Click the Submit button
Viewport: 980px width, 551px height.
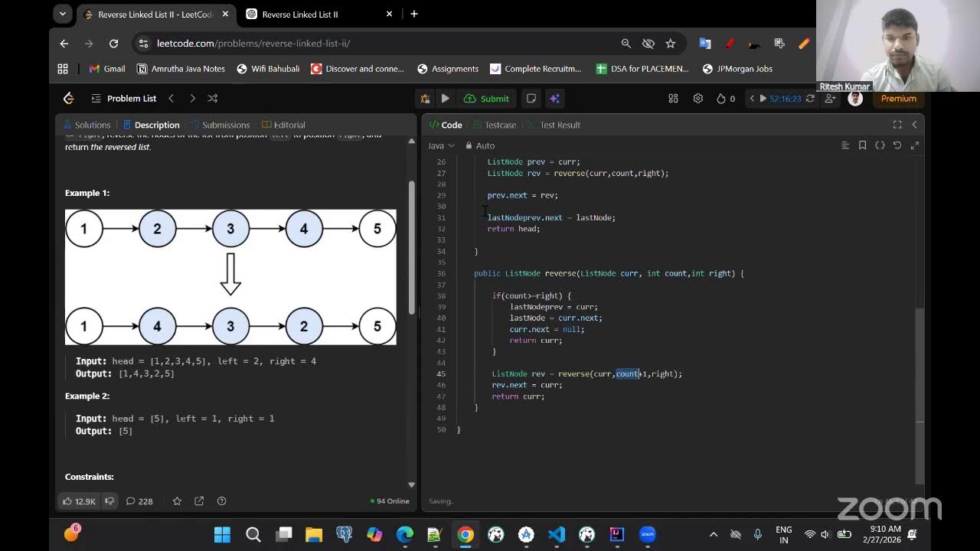coord(486,98)
